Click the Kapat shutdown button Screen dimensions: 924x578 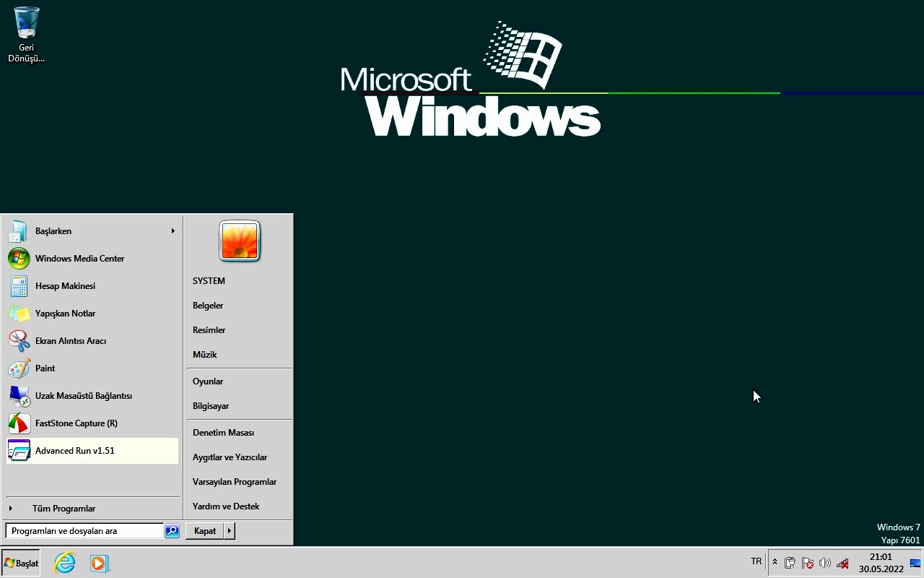(x=205, y=531)
